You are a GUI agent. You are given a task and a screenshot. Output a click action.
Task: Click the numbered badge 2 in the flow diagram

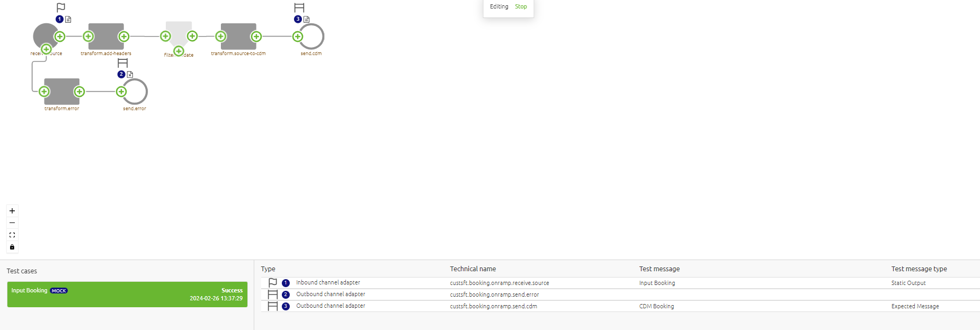pos(121,74)
